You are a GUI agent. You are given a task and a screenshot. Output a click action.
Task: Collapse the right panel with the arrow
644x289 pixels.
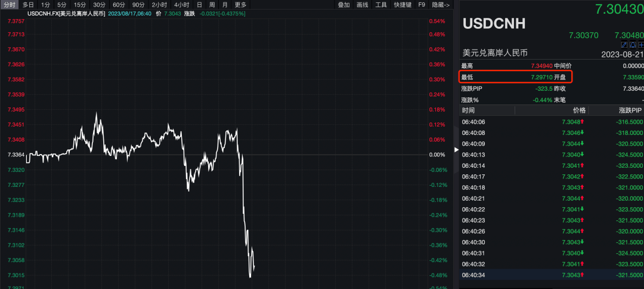tap(457, 150)
